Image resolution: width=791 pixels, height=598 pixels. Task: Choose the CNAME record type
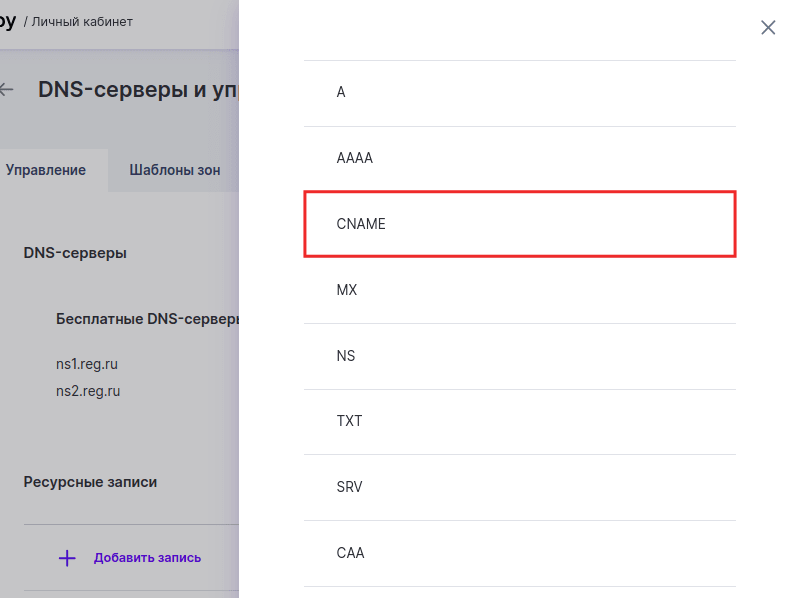[520, 224]
